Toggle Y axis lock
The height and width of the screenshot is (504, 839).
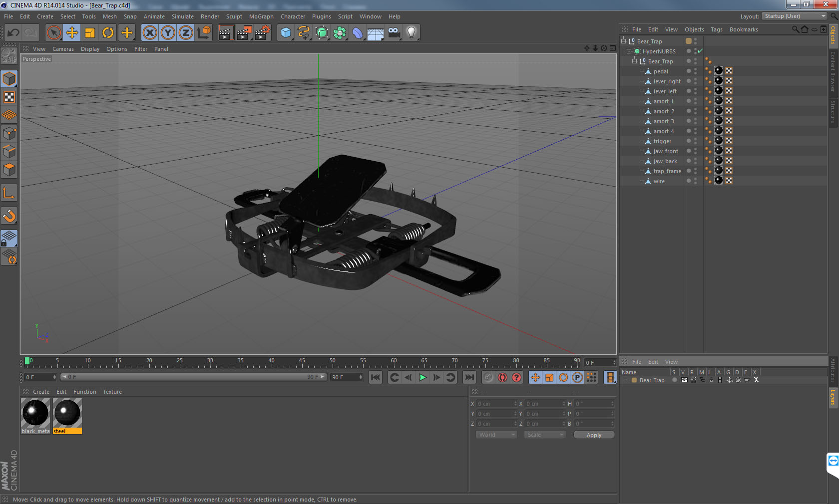(x=168, y=33)
